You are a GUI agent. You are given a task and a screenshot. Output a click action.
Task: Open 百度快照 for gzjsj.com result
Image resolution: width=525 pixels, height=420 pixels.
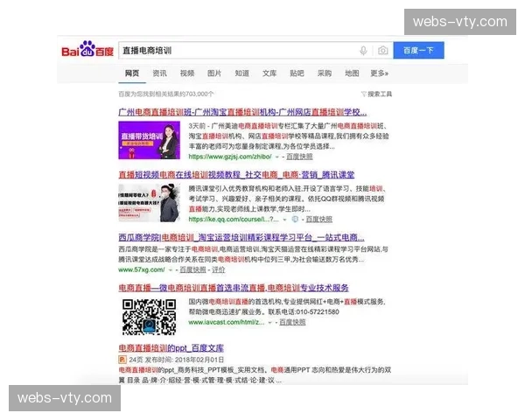pyautogui.click(x=299, y=157)
